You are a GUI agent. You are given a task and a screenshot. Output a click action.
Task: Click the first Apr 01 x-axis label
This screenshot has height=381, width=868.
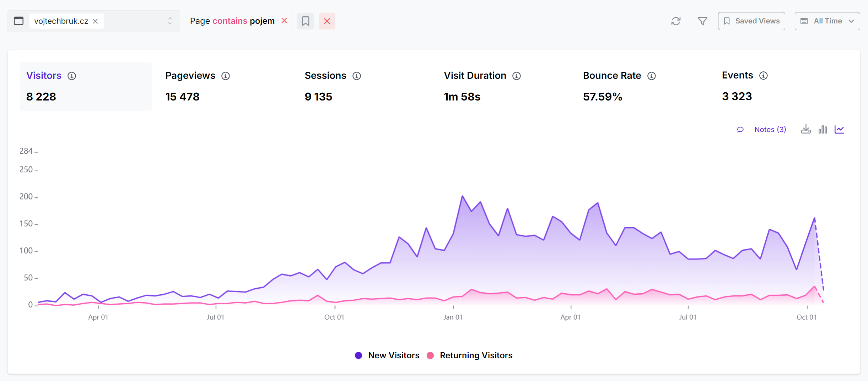(x=98, y=317)
